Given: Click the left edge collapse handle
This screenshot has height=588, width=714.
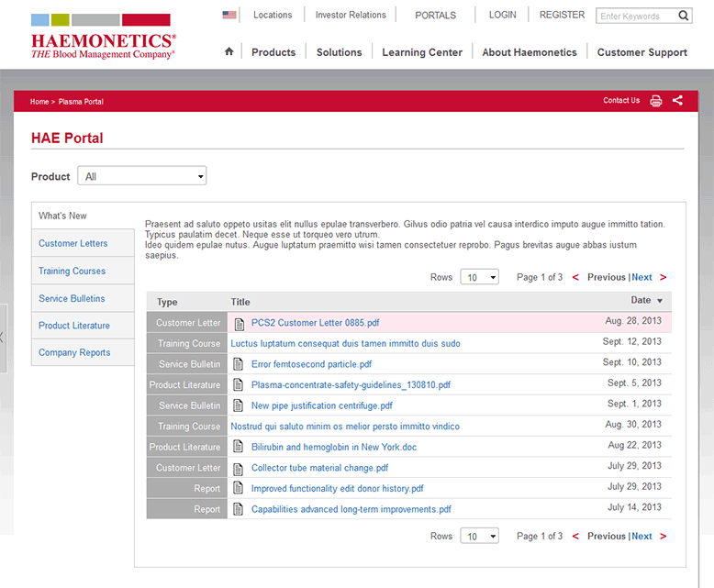Looking at the screenshot, I should [x=3, y=338].
